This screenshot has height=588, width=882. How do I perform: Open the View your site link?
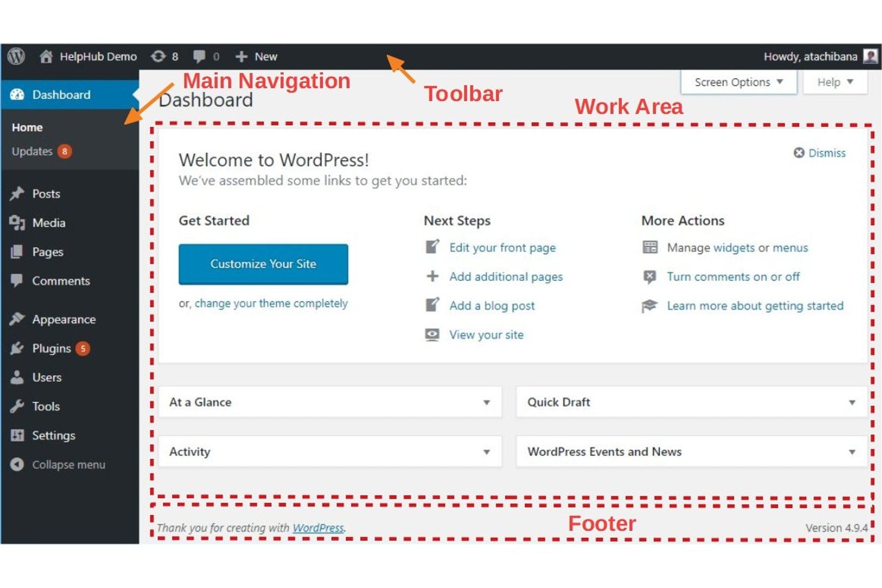pos(486,335)
